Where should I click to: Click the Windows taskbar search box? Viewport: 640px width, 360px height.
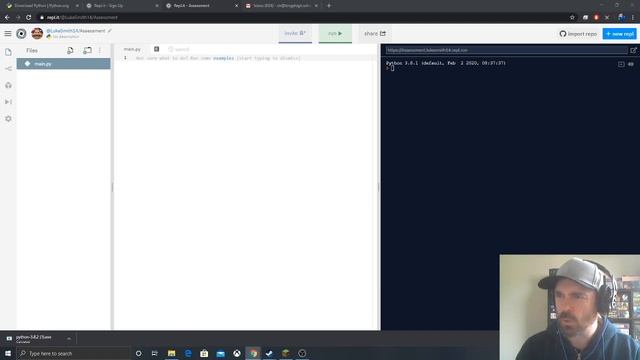point(73,353)
